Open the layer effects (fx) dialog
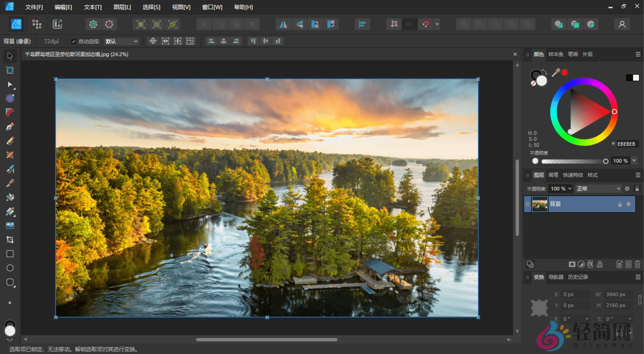This screenshot has height=354, width=644. click(590, 264)
